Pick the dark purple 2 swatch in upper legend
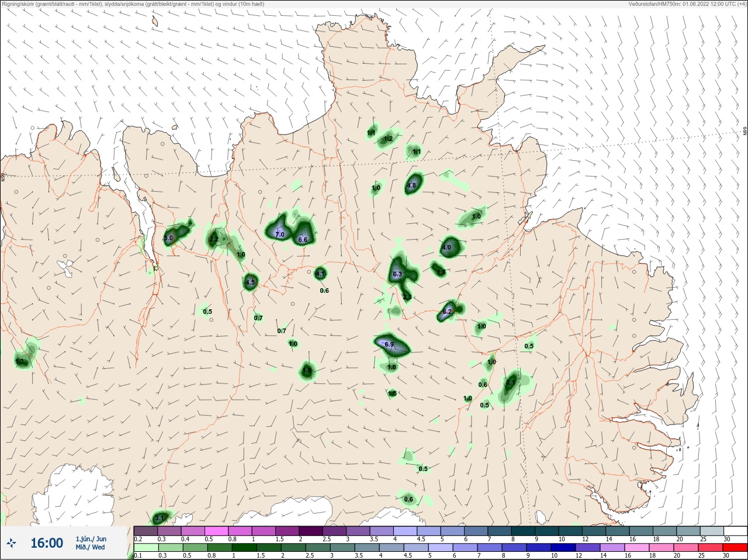The image size is (748, 560). 310,531
